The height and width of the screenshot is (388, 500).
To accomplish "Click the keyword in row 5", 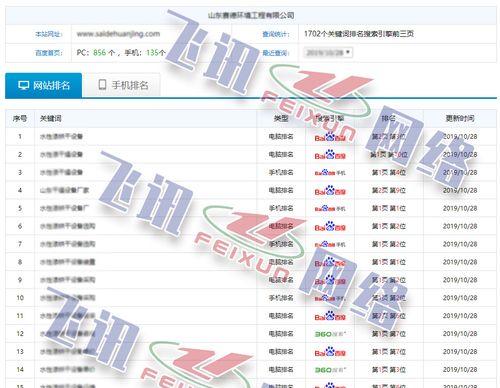I will coord(65,208).
